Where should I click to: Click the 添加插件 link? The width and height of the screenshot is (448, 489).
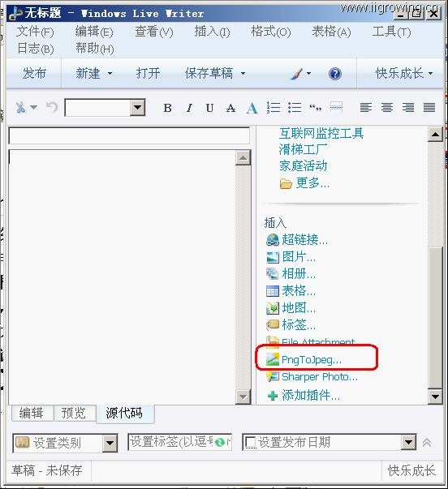[311, 396]
